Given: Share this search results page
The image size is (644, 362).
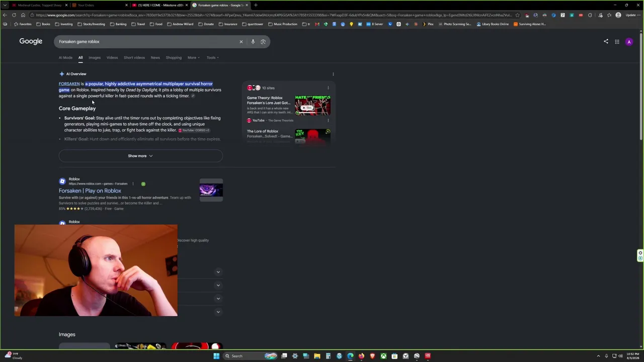Looking at the screenshot, I should (606, 42).
